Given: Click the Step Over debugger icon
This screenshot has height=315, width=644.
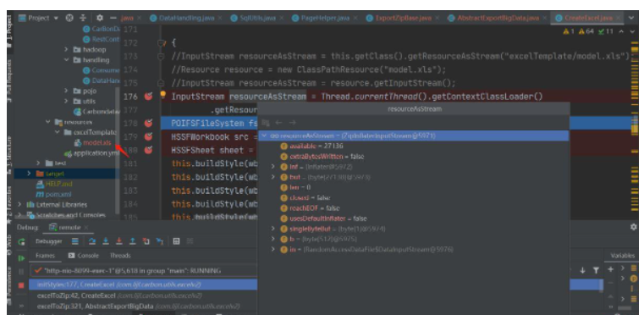Looking at the screenshot, I should click(x=92, y=241).
